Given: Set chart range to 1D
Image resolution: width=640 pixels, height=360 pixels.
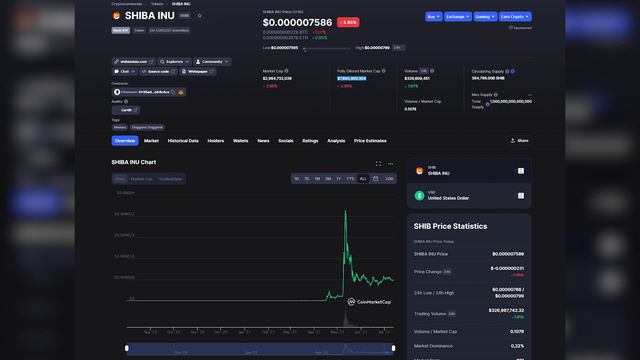Looking at the screenshot, I should coord(296,179).
